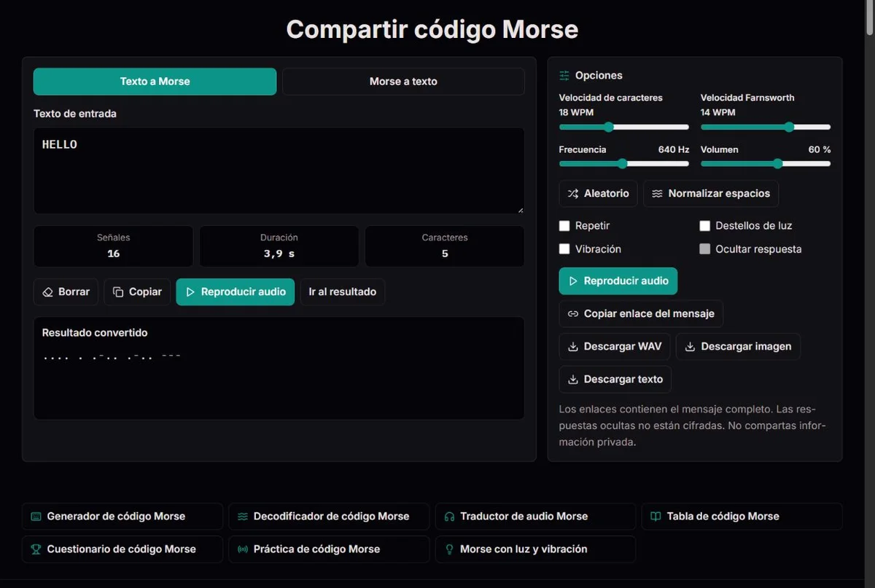875x588 pixels.
Task: Click lightbulb icon of Morse con luz y vibración
Action: [x=449, y=549]
